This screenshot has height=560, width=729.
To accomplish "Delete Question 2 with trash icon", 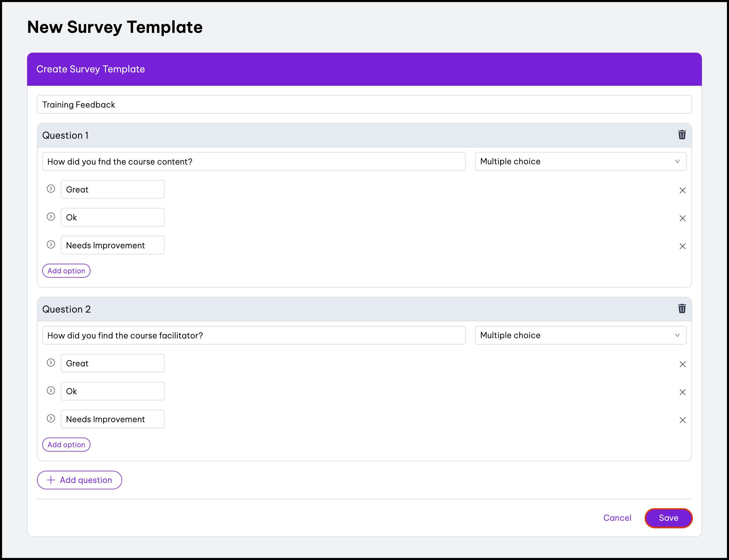I will click(x=682, y=309).
